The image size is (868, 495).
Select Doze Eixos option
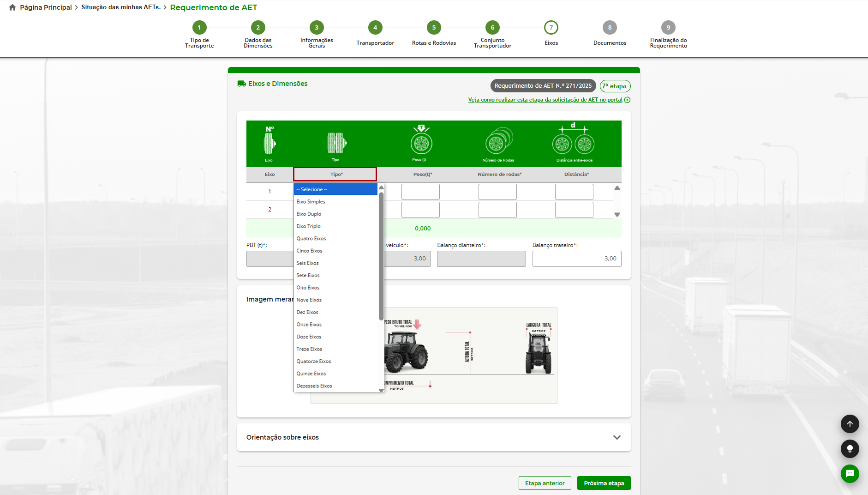335,337
